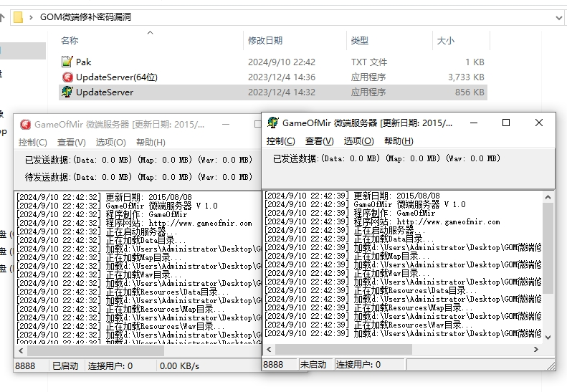Open 控制(C) menu in the back window
Image resolution: width=567 pixels, height=392 pixels.
[33, 142]
